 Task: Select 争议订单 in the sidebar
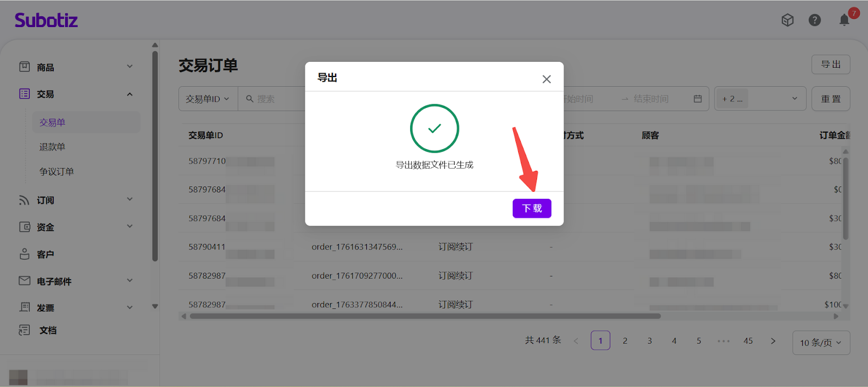56,171
